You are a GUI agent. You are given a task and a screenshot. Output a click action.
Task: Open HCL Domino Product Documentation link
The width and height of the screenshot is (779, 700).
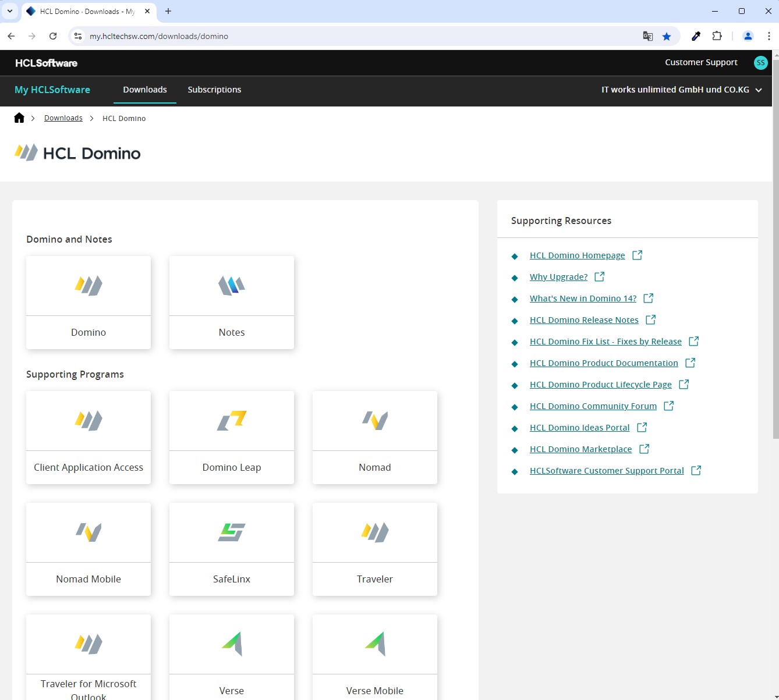tap(604, 363)
